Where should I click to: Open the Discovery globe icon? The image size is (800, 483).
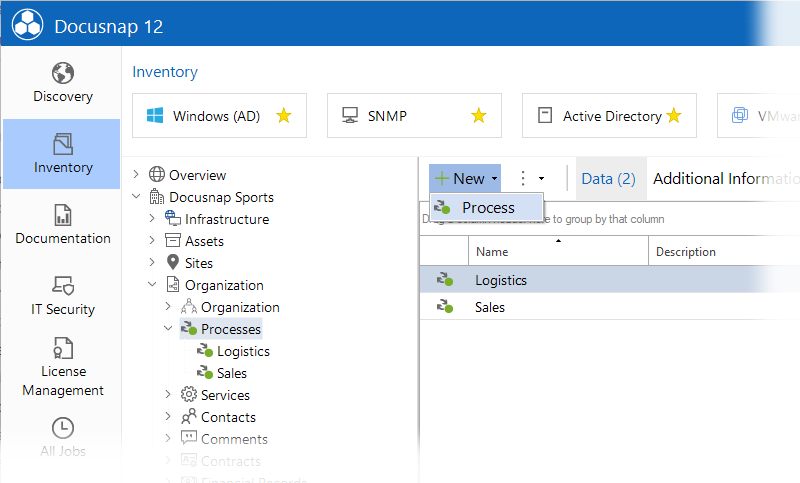tap(63, 73)
